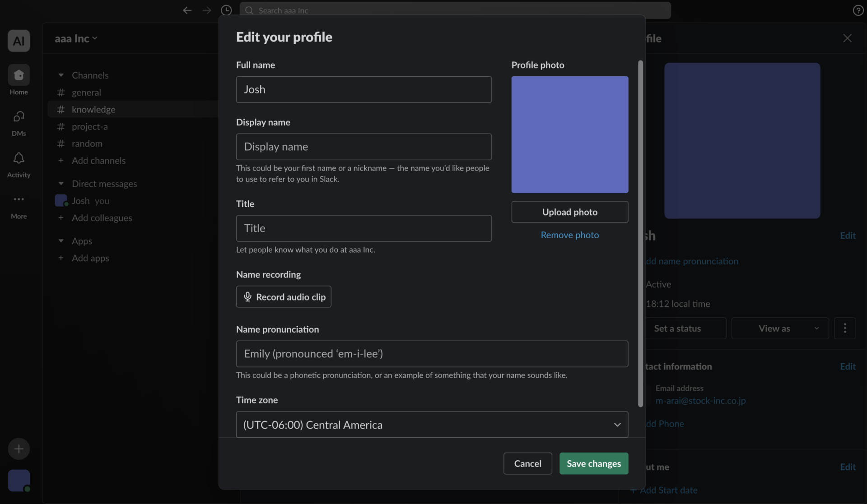
Task: Open profile more actions three-dot icon
Action: [x=845, y=328]
